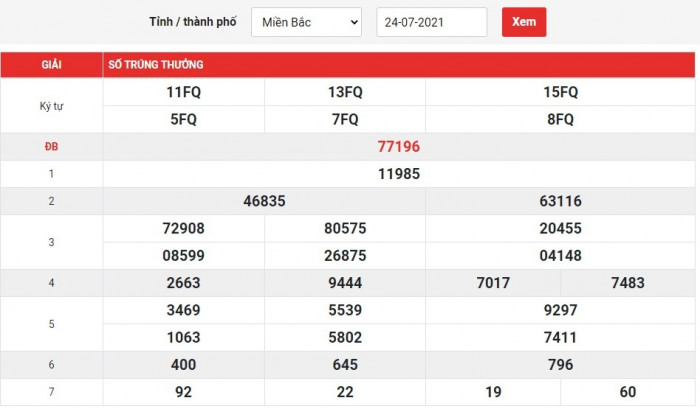Click first prize number 11985
The width and height of the screenshot is (700, 409).
coord(399,174)
